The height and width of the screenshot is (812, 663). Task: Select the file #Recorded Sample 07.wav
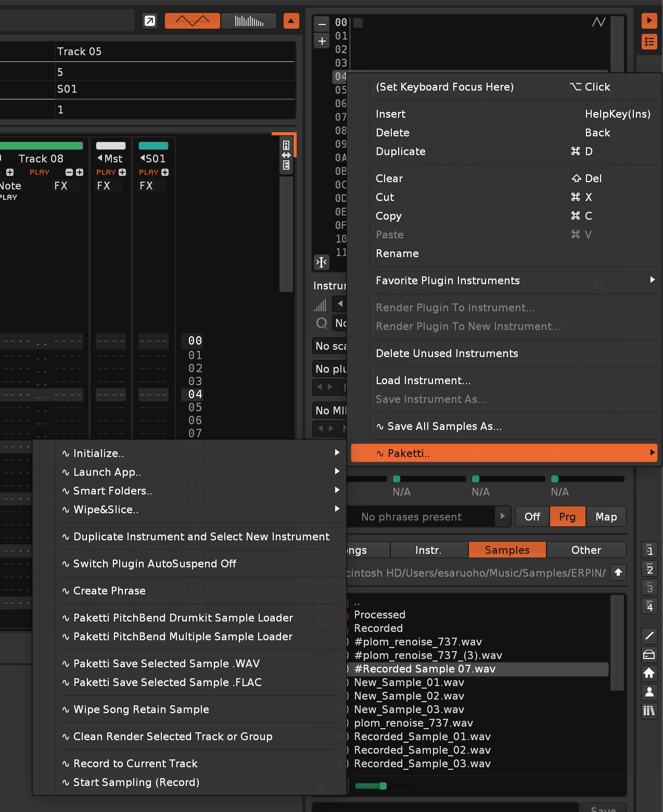click(x=425, y=669)
